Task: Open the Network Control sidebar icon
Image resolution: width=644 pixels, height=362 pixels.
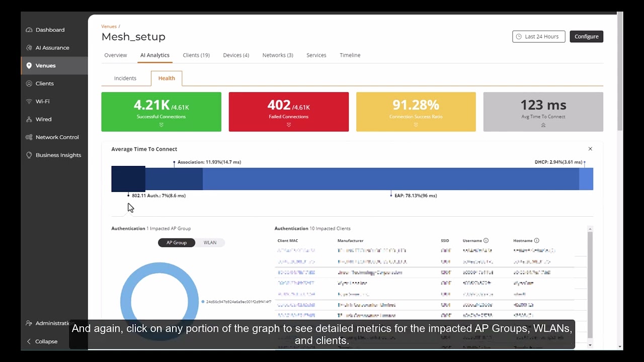Action: 29,137
